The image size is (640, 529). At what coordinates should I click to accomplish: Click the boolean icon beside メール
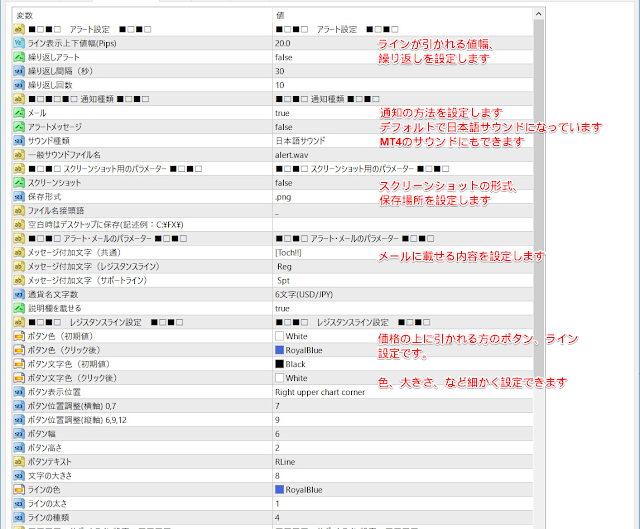(x=19, y=113)
